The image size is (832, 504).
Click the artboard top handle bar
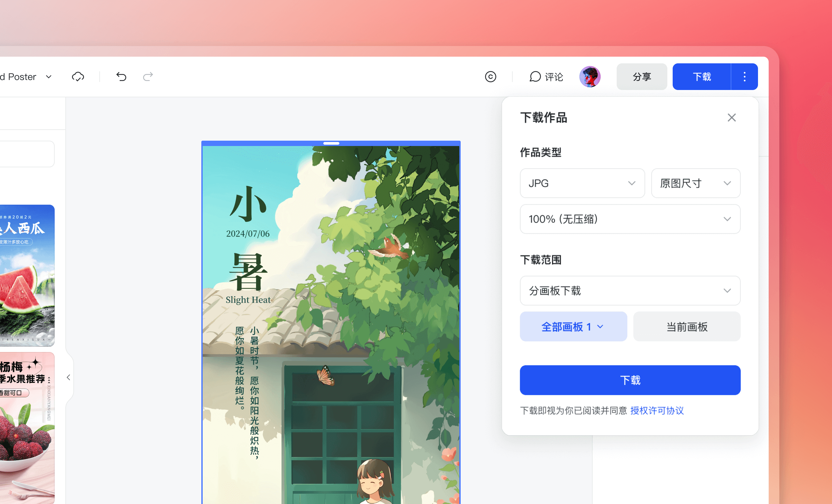point(331,143)
